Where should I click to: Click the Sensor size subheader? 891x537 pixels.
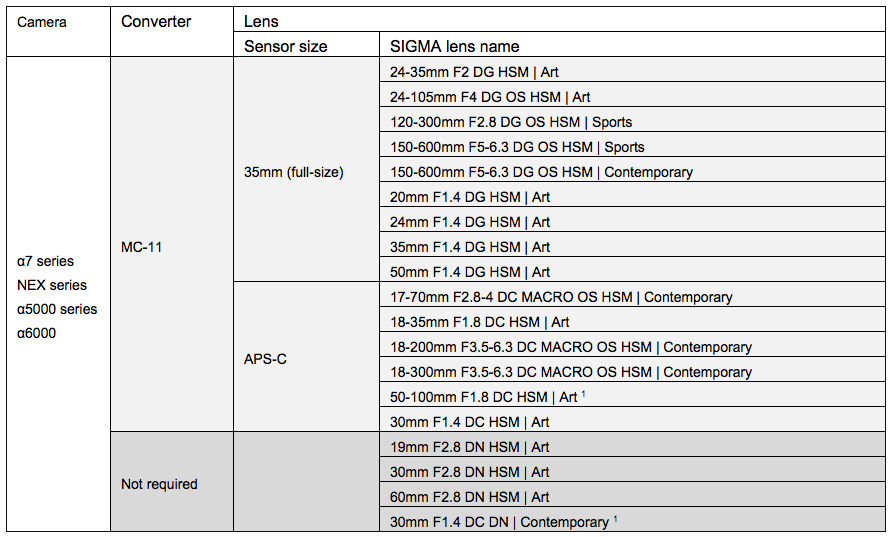click(x=286, y=46)
